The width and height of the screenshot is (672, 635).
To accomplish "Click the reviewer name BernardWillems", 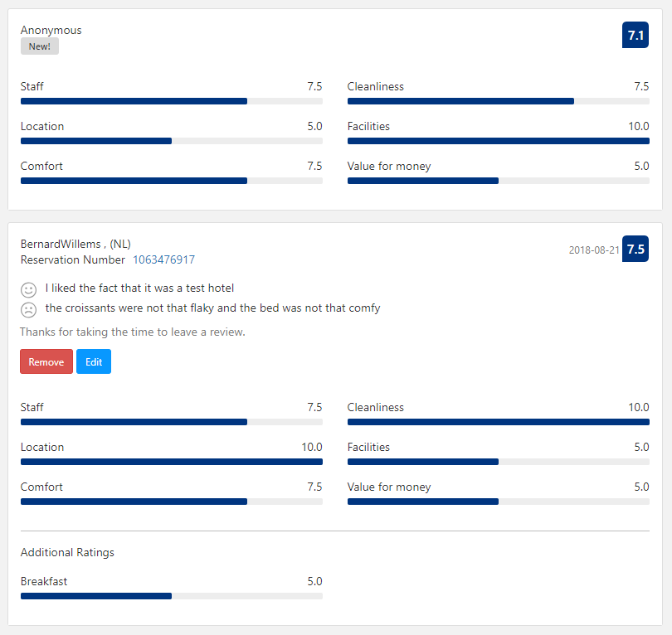I will tap(61, 244).
